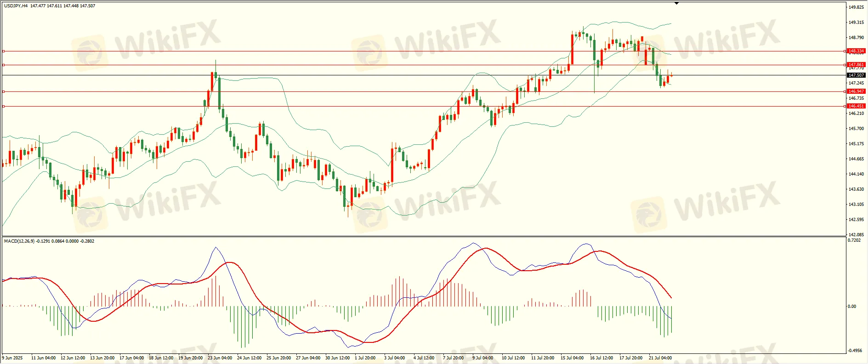Click the 30 Jun 12:00 time label

pyautogui.click(x=338, y=358)
